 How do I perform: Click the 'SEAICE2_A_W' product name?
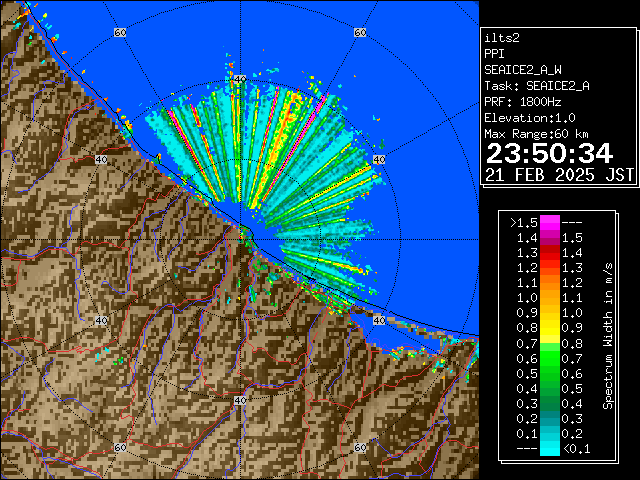click(523, 70)
